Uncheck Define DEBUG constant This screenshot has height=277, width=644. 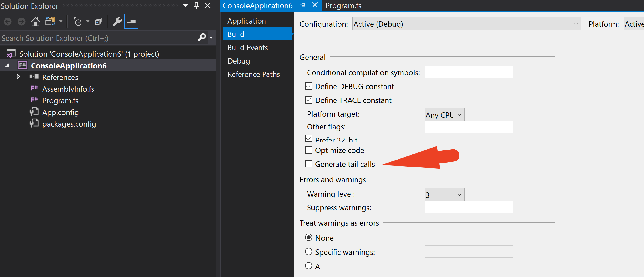pos(309,86)
